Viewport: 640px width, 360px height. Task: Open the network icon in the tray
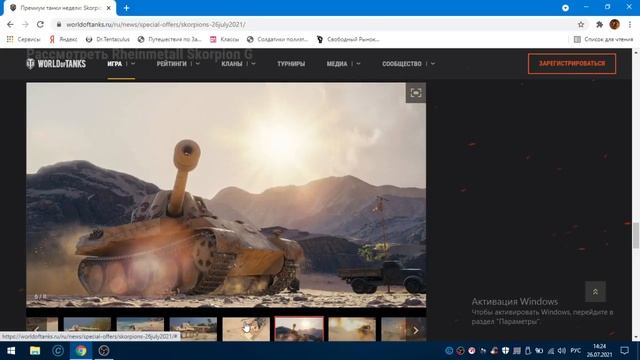click(551, 351)
